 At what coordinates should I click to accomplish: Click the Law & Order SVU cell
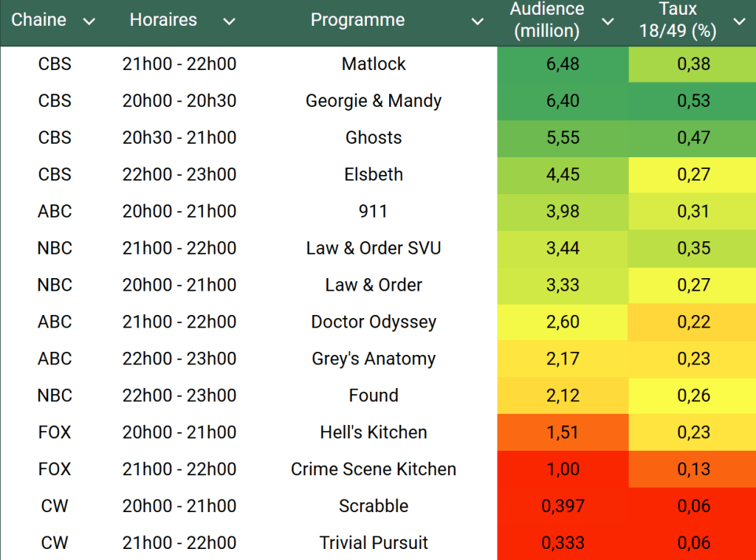[374, 249]
